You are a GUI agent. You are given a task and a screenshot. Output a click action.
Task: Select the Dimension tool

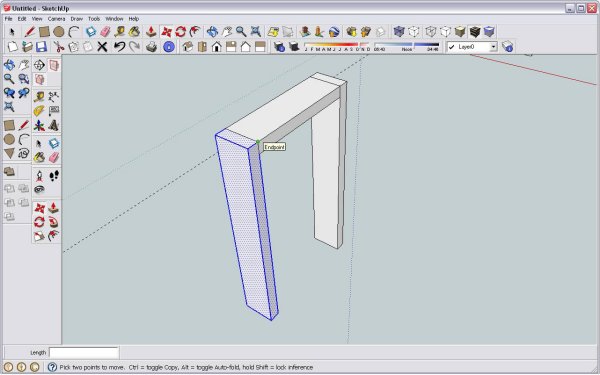pos(54,96)
